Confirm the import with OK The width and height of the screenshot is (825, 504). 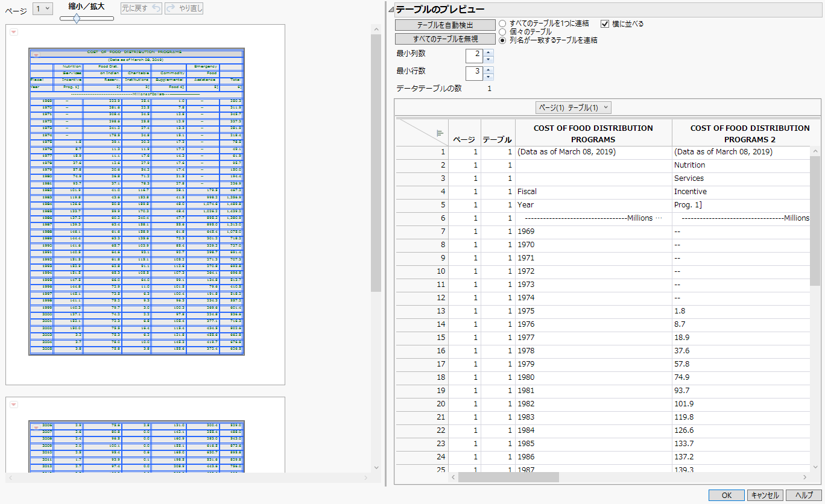727,494
